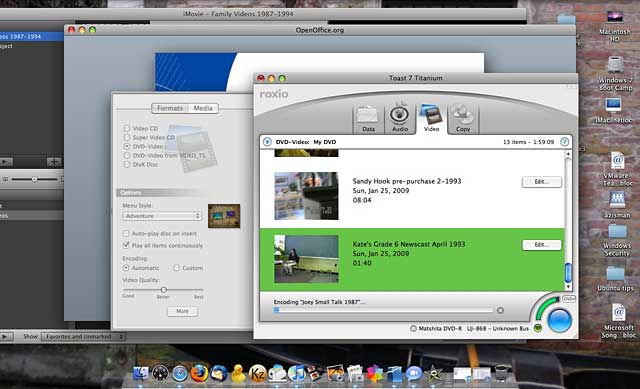Edit the Sandy Hook pre-purchase video

[x=542, y=182]
